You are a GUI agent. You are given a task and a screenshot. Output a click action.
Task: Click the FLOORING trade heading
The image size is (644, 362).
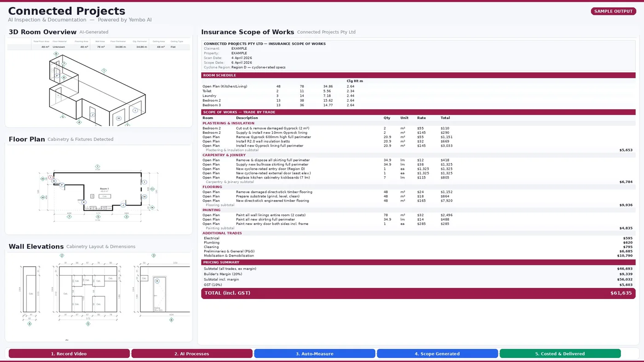(213, 187)
